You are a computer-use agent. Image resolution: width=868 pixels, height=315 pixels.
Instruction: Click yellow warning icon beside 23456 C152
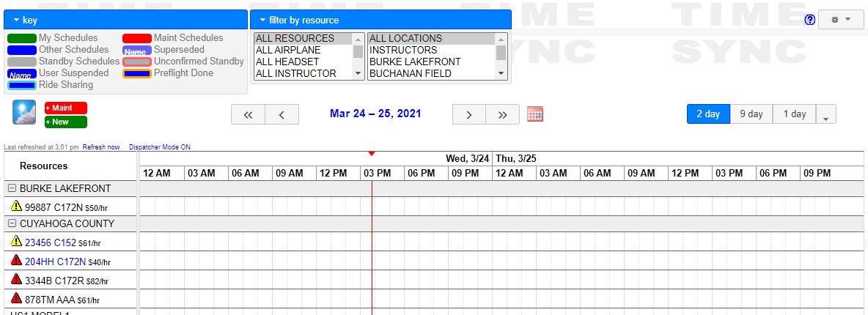coord(16,242)
